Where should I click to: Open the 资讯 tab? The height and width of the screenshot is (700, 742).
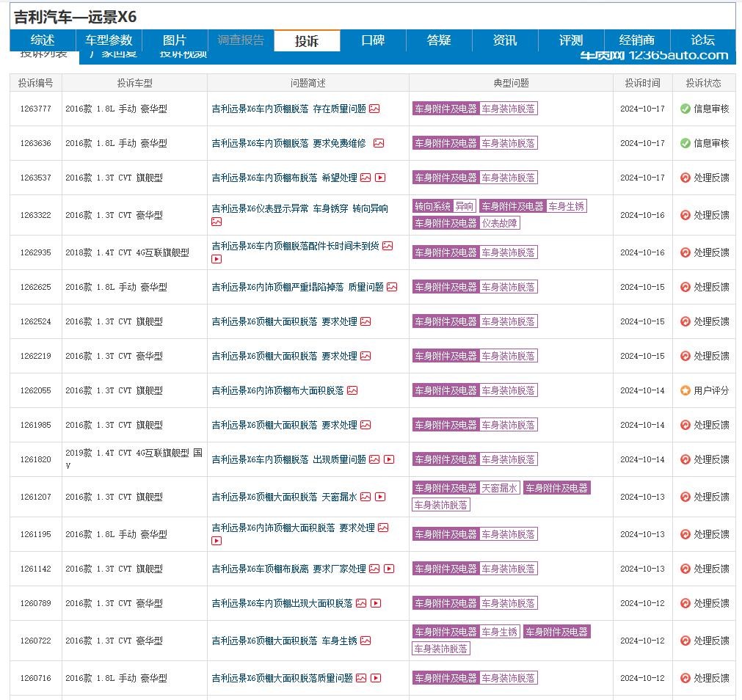505,40
